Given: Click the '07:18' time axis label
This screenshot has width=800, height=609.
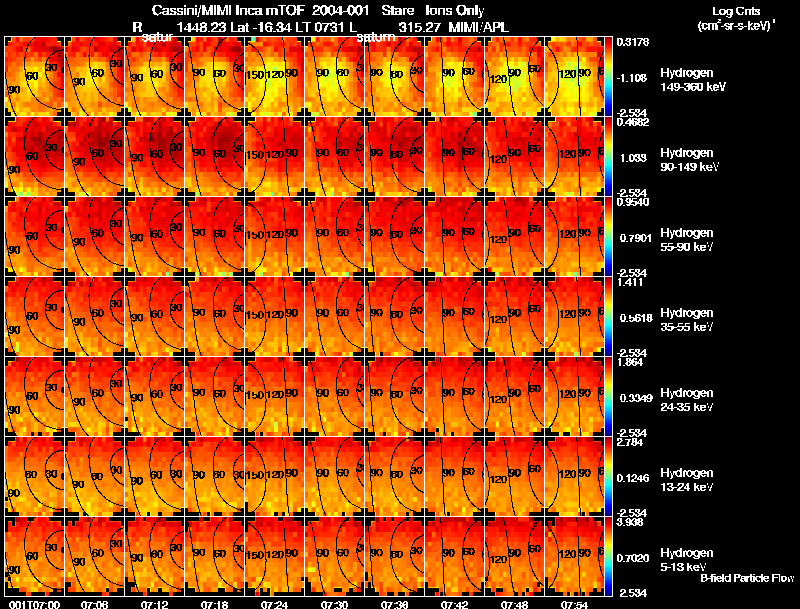Looking at the screenshot, I should 214,605.
